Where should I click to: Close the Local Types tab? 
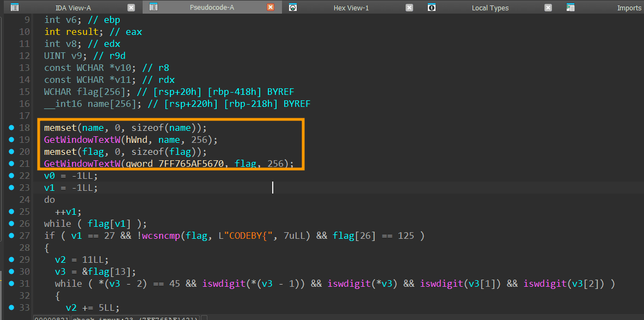point(548,8)
